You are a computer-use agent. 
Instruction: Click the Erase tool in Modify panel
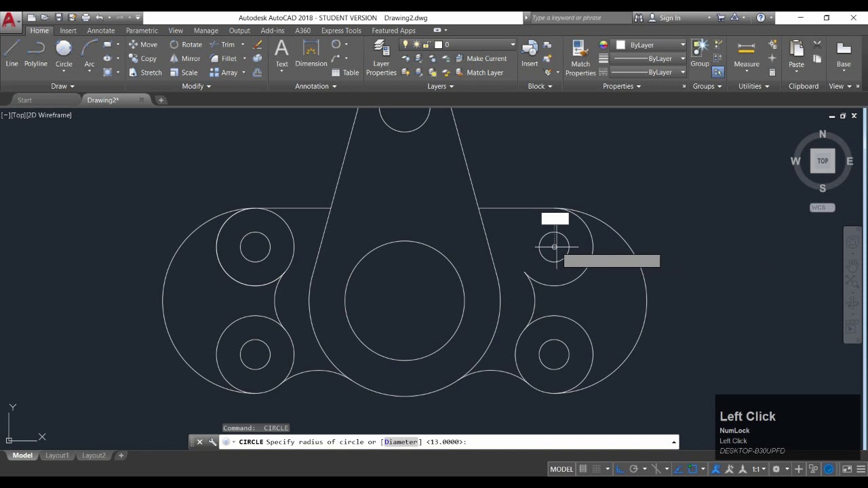click(x=258, y=45)
